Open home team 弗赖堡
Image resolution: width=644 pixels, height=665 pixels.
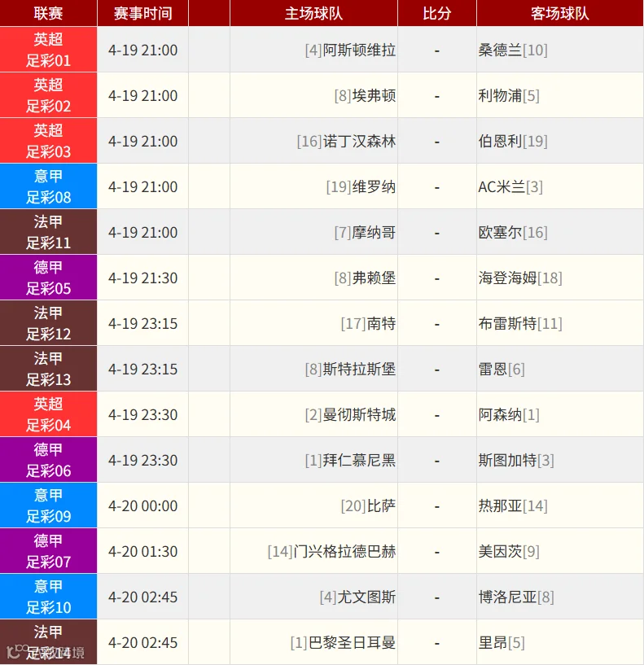click(x=374, y=278)
